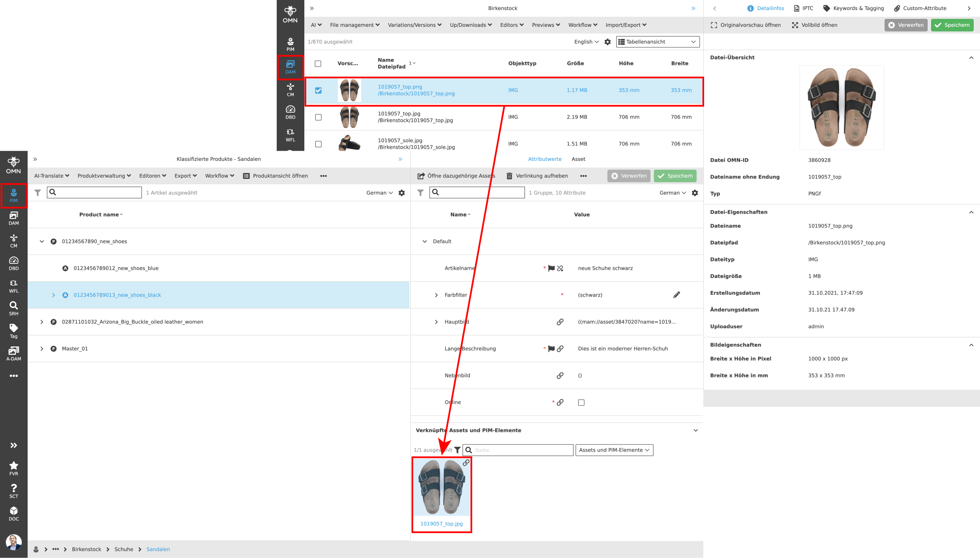Edit Farbfilter value with pencil icon
980x558 pixels.
676,295
